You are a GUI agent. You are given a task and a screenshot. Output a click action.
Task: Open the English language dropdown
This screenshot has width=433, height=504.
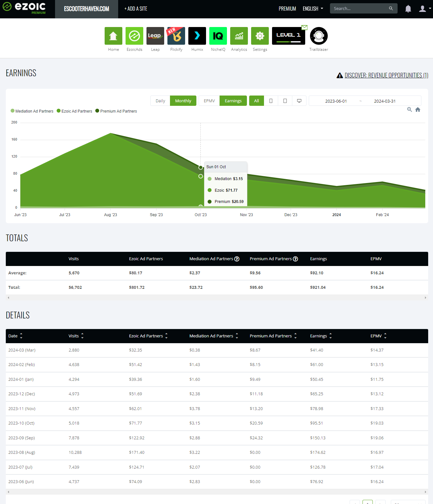[313, 9]
